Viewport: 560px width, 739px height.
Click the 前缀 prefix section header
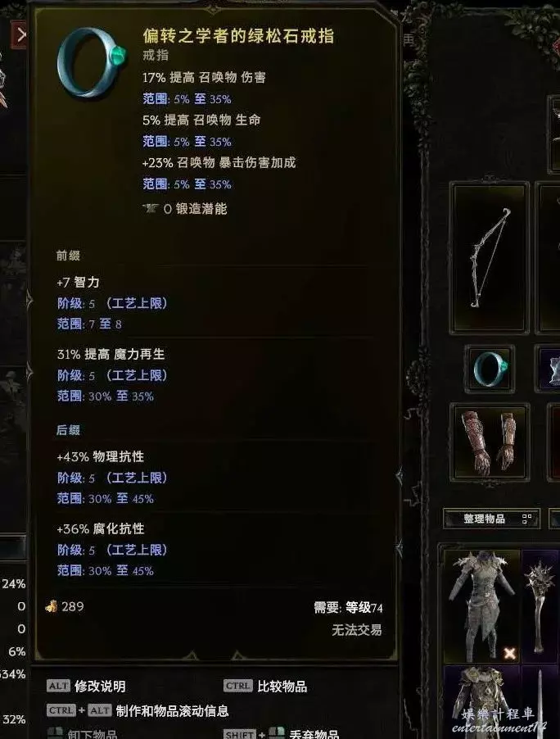pos(68,256)
